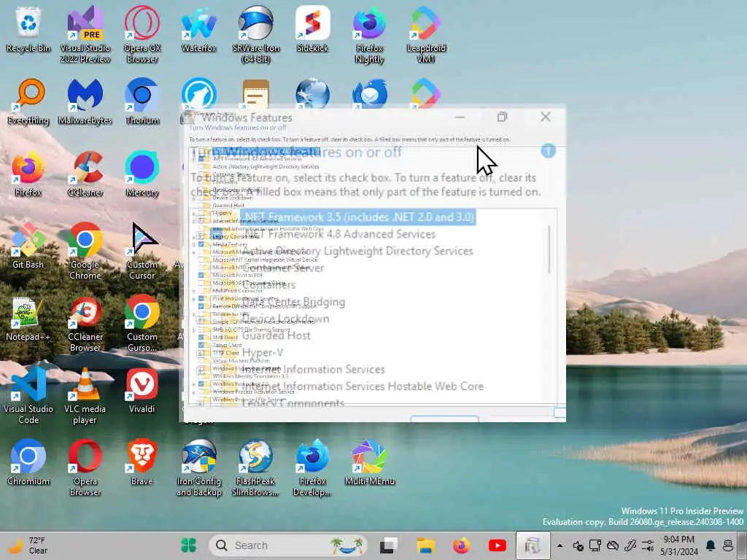Select the FlashPeak SlimBrowser shortcut
Image resolution: width=747 pixels, height=560 pixels.
pyautogui.click(x=256, y=468)
